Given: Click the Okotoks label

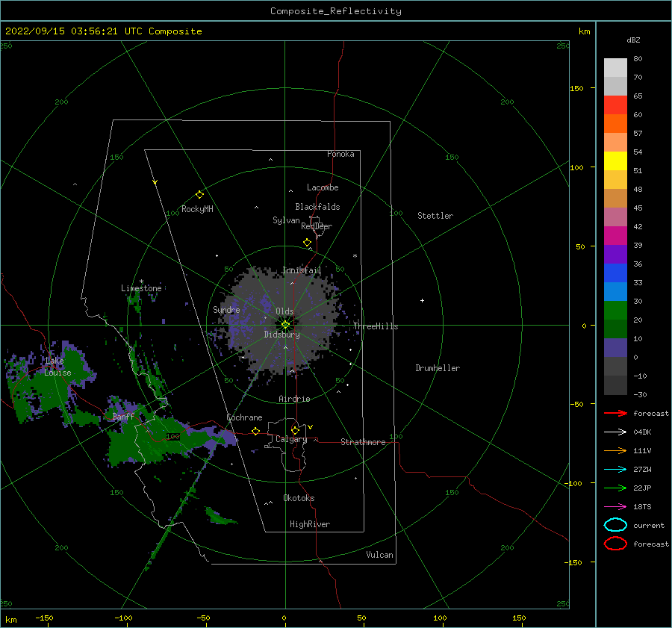Looking at the screenshot, I should 299,498.
